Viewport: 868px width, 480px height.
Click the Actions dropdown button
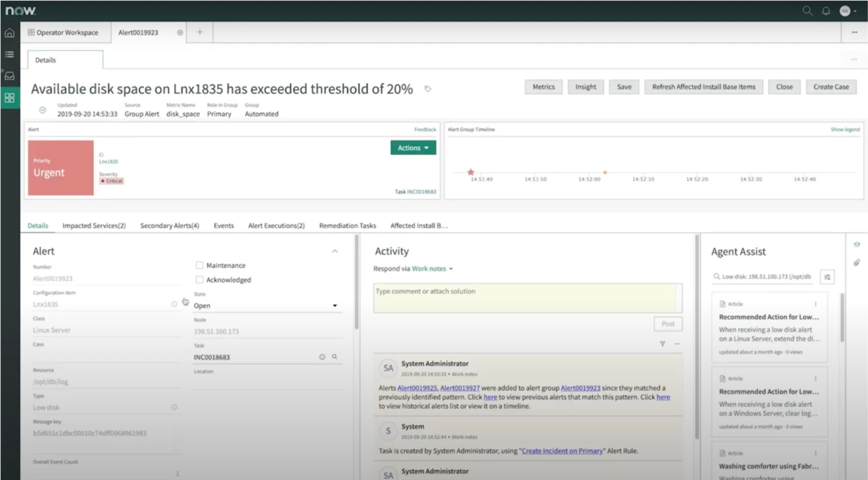tap(412, 147)
